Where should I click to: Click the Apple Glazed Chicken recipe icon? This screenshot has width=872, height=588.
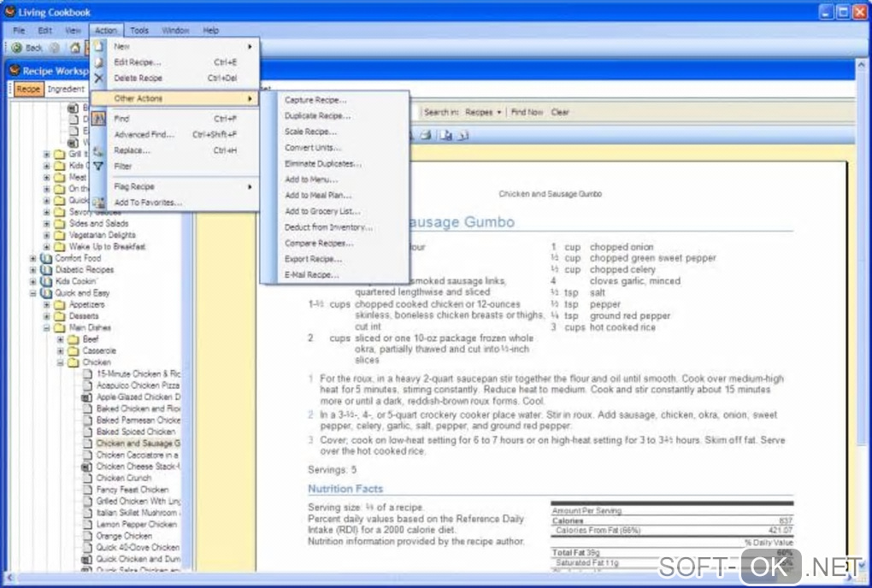coord(86,397)
